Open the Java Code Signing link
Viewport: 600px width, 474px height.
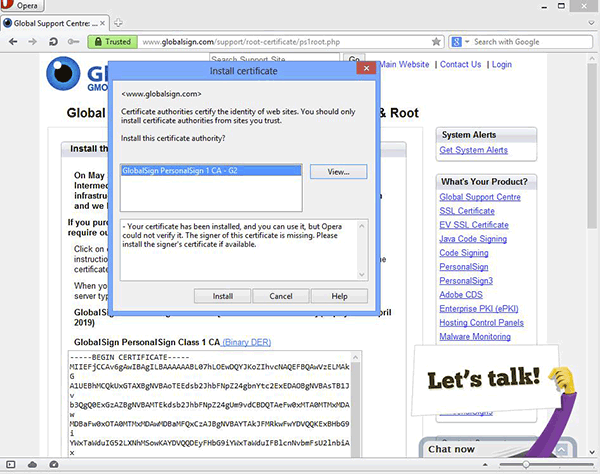(473, 239)
